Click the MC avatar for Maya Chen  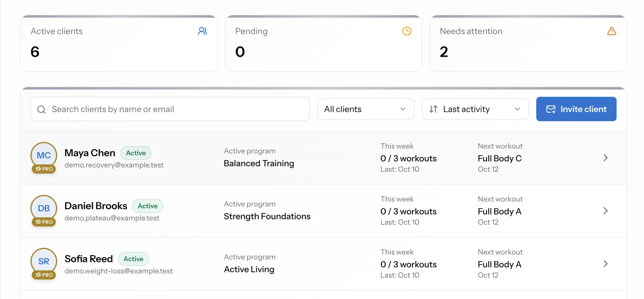(x=44, y=155)
